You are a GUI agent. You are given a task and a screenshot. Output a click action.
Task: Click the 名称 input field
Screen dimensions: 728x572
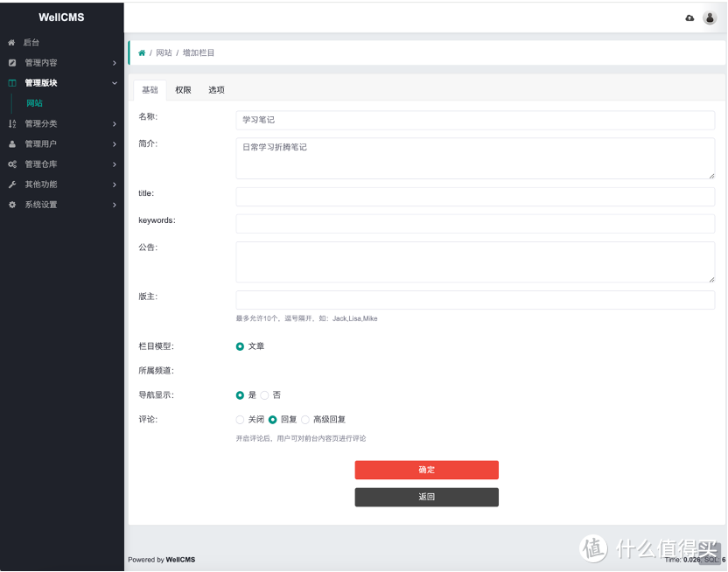475,120
